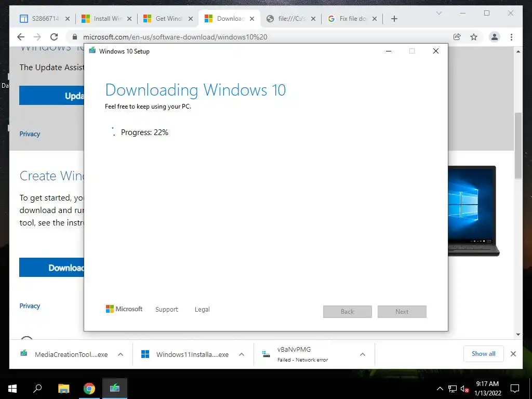
Task: Click the Windows 10 Setup title icon
Action: (92, 51)
